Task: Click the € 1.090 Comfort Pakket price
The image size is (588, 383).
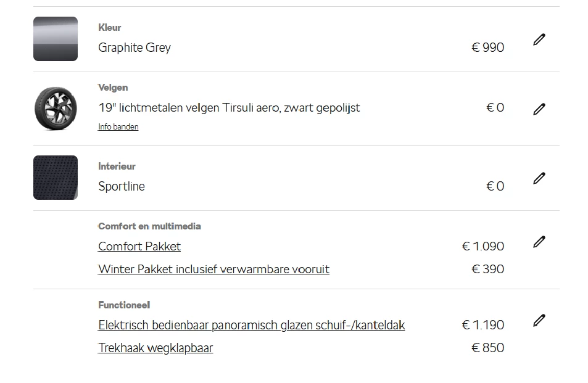Action: click(x=483, y=246)
